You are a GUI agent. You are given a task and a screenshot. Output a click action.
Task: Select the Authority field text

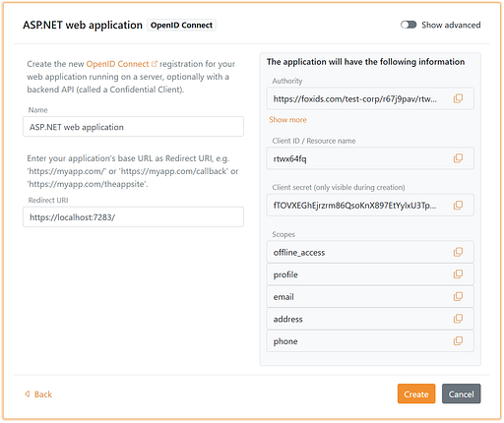coord(355,98)
